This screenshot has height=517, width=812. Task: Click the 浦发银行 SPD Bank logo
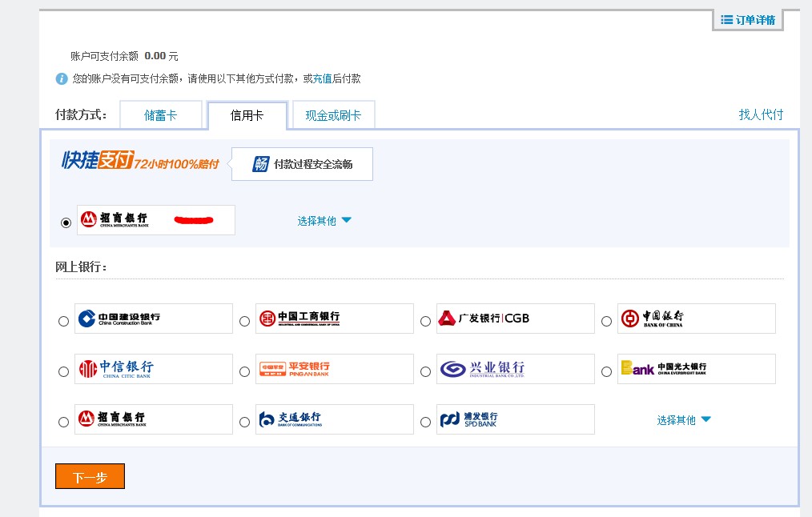tap(468, 419)
